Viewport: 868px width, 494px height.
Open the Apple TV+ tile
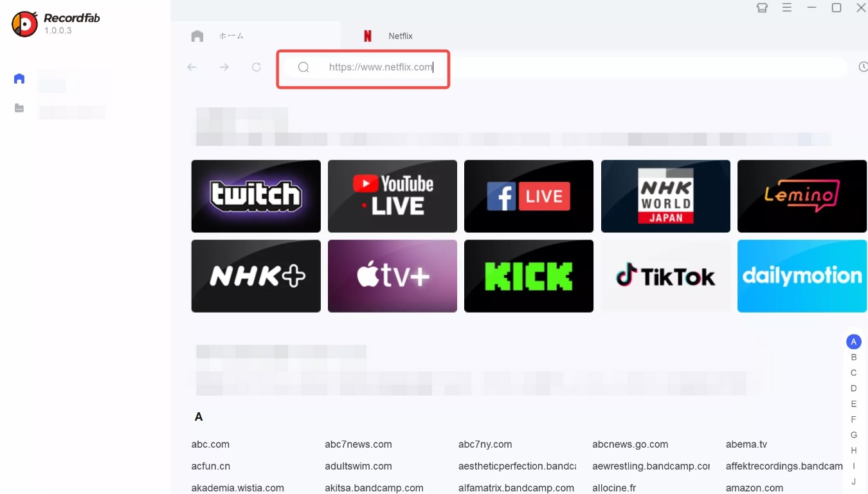(392, 276)
